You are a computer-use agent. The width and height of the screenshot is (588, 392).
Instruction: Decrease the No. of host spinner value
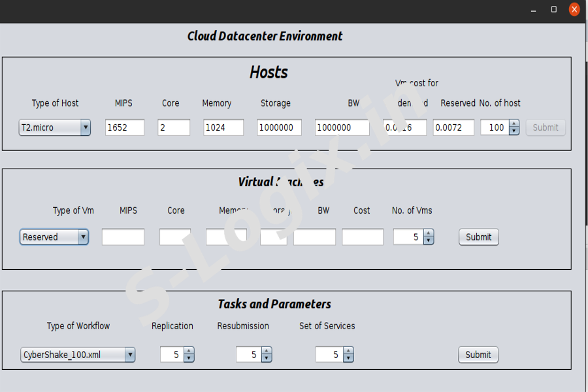514,131
